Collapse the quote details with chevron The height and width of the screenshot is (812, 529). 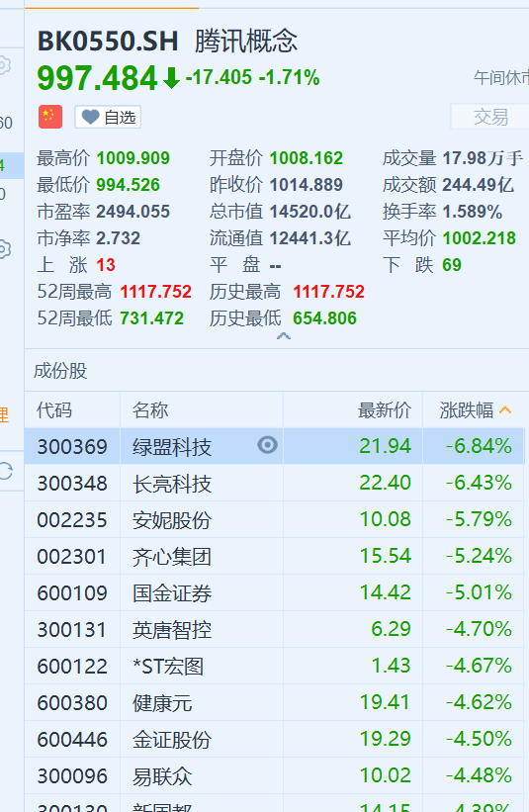click(x=284, y=336)
